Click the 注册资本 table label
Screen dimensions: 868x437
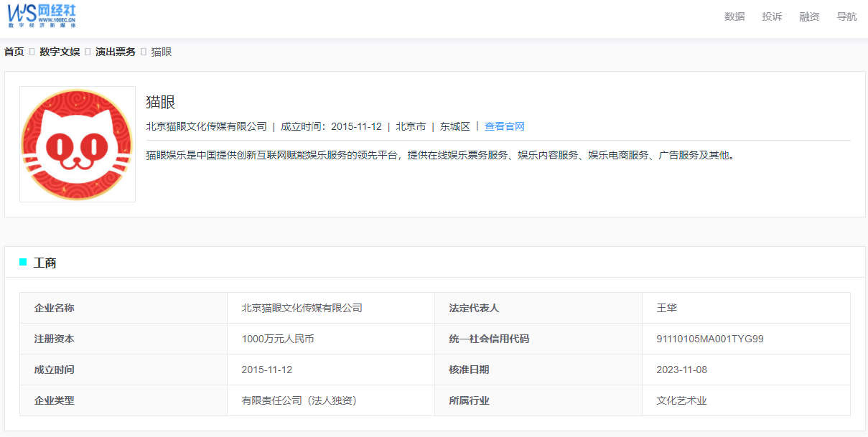click(x=55, y=339)
